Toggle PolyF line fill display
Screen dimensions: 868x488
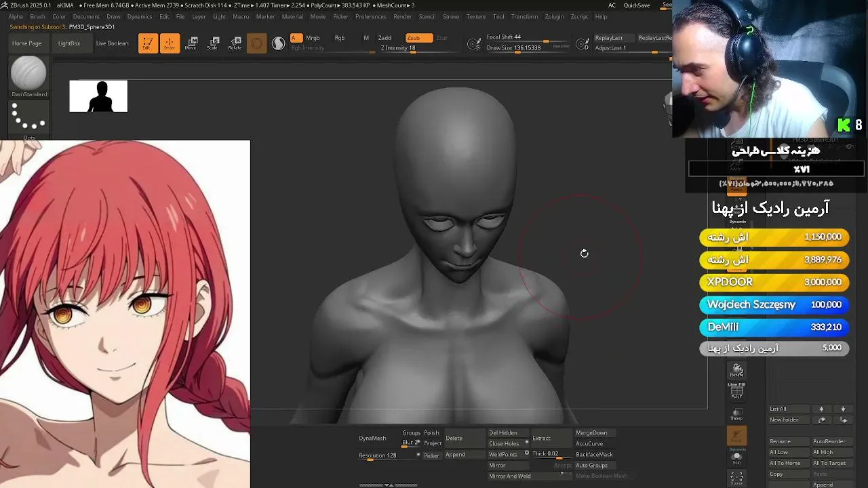(737, 390)
